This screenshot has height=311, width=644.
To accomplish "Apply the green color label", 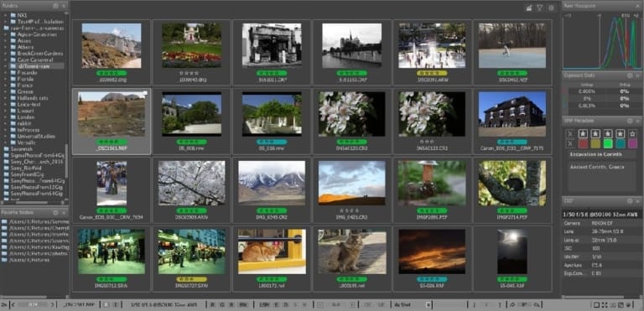I will (x=608, y=144).
